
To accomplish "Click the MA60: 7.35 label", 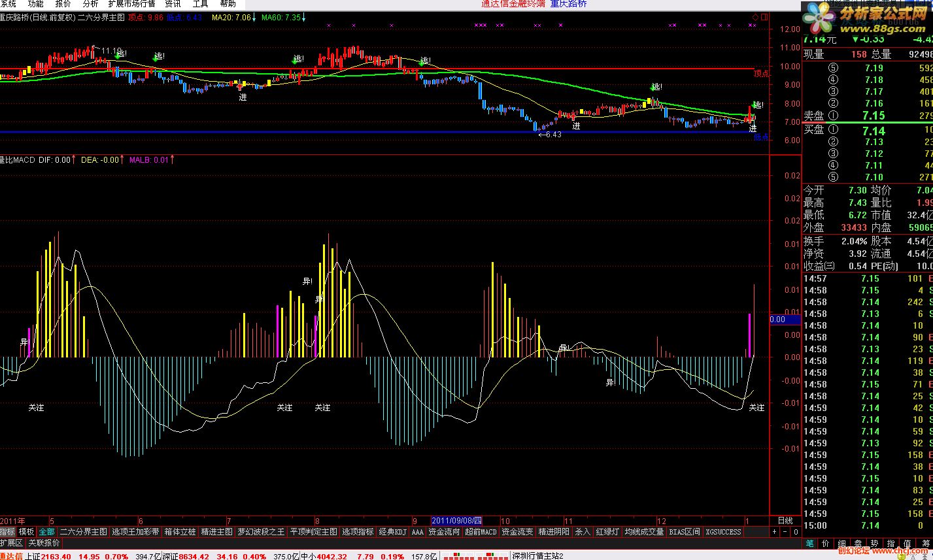I will [281, 18].
